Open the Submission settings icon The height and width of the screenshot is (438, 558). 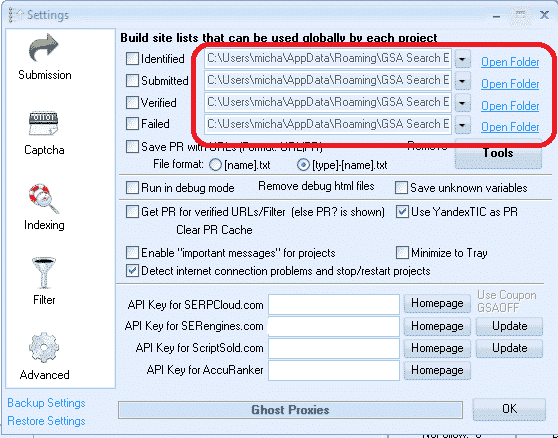click(43, 48)
